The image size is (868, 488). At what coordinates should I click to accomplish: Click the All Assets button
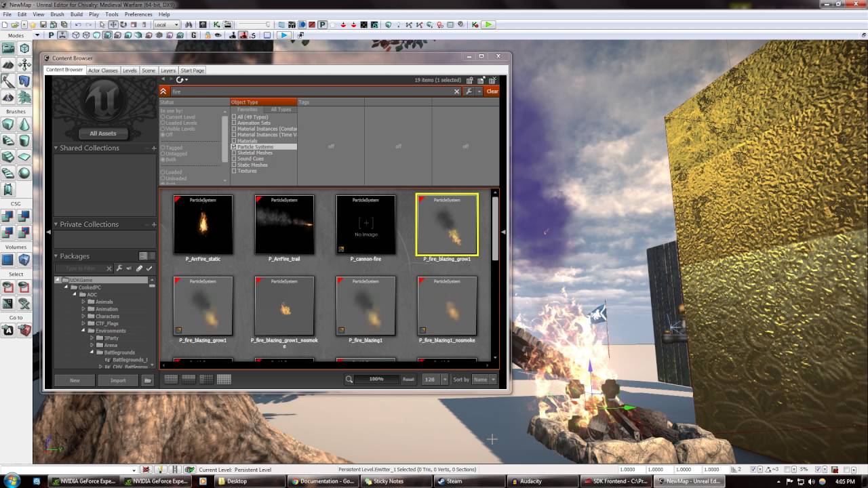click(103, 134)
